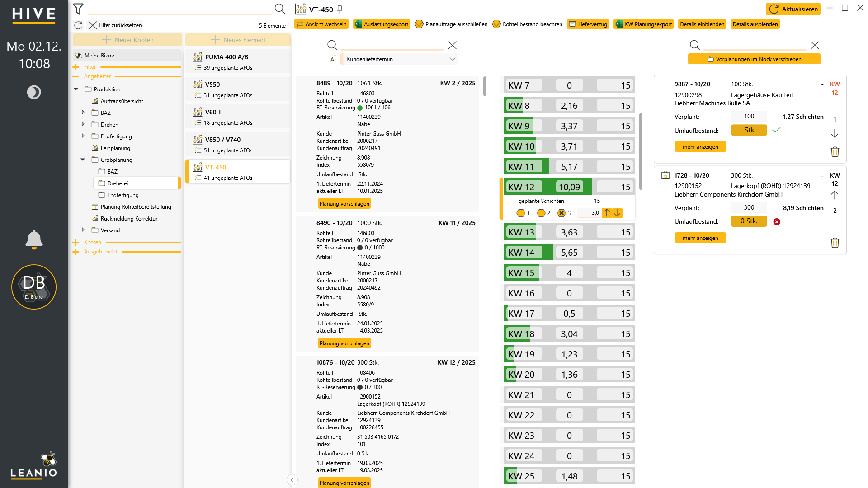Delete the 9887 - 10/20 planning entry
This screenshot has width=868, height=488.
[835, 152]
